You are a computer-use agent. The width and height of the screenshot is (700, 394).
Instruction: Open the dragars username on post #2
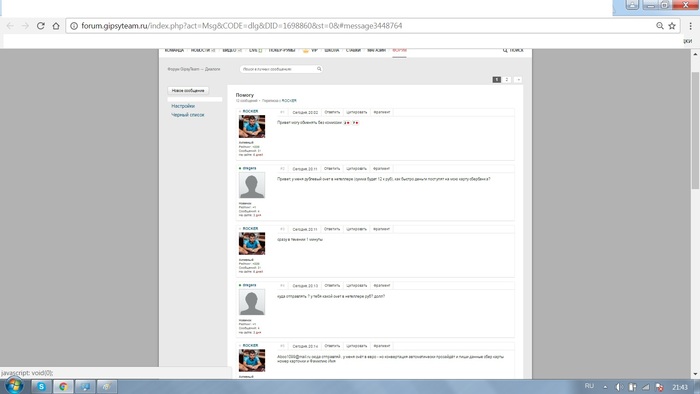[x=249, y=168]
